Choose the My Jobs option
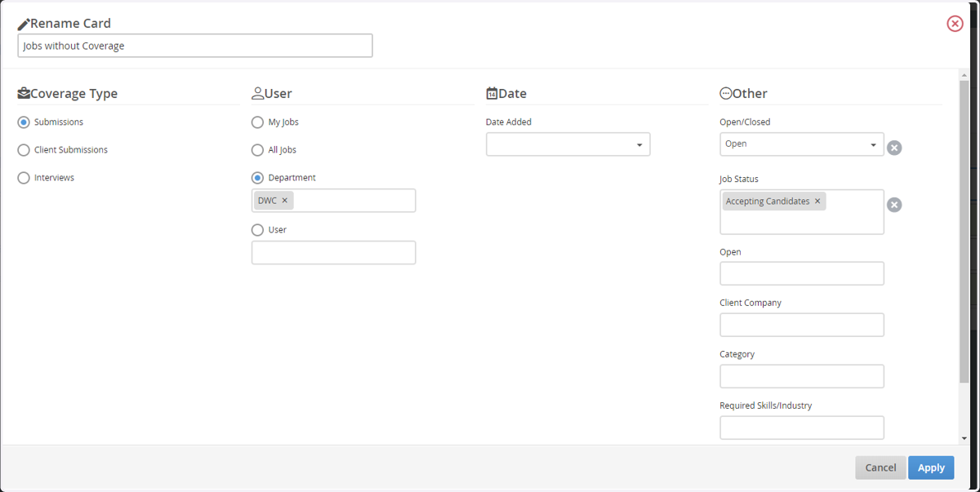The image size is (980, 492). 258,122
